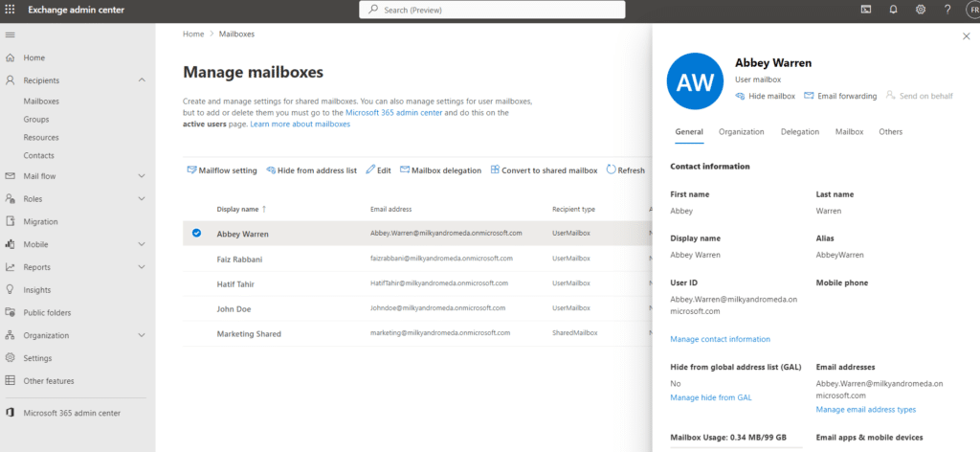Click the Search (Preview) box

click(x=492, y=10)
